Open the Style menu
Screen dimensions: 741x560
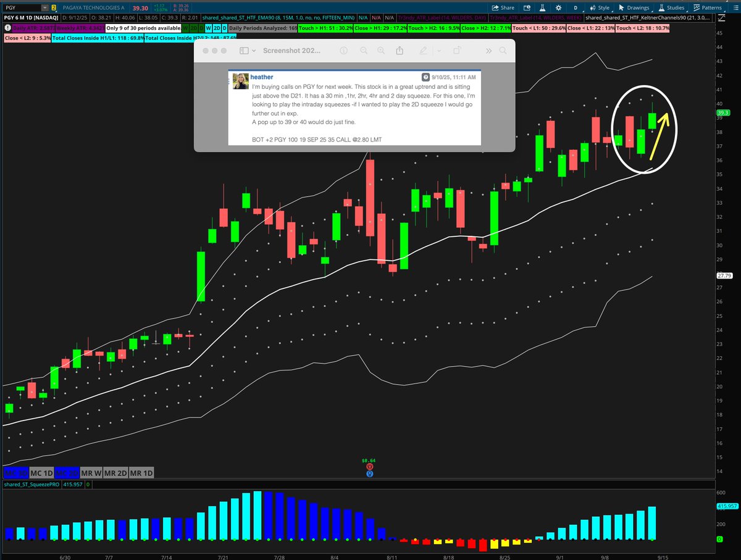tap(599, 7)
